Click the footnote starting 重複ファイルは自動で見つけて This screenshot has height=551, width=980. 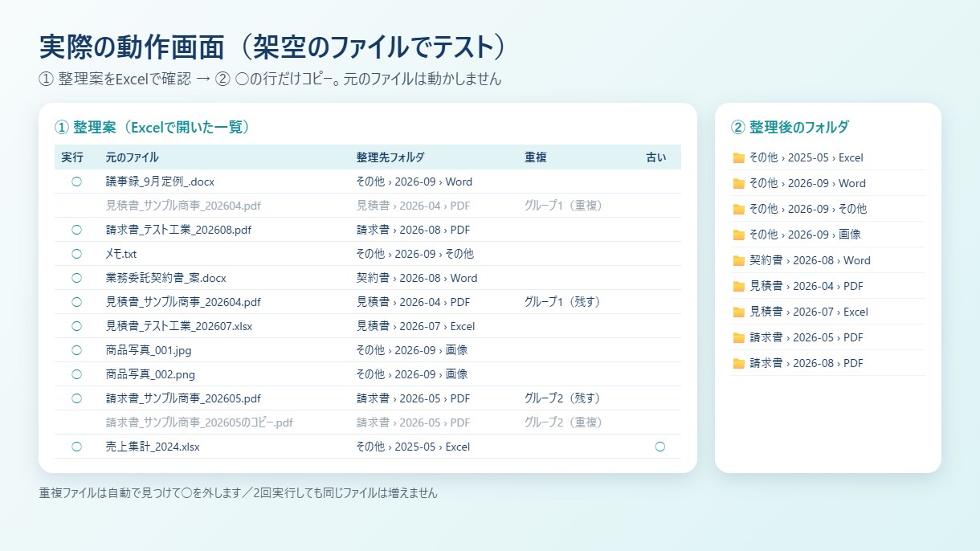pos(238,493)
